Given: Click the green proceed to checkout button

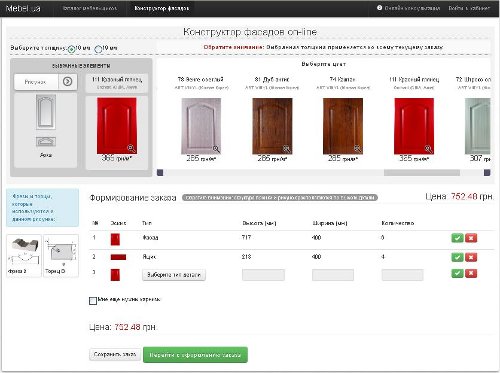Looking at the screenshot, I should [195, 355].
